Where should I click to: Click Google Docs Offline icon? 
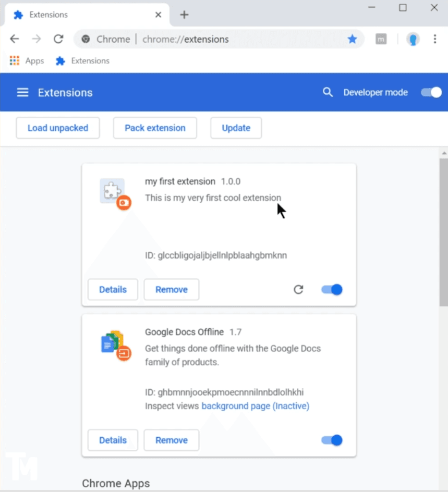pos(112,342)
